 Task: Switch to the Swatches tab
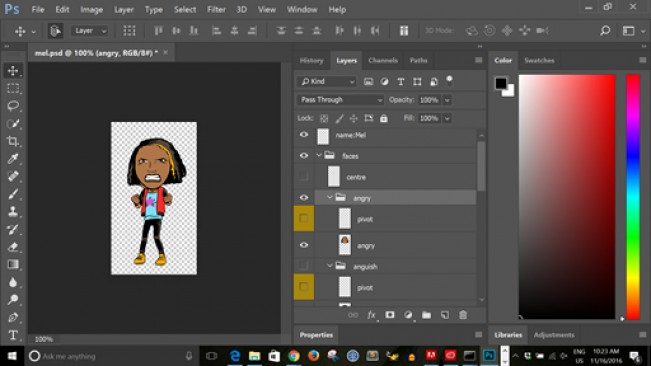[539, 61]
